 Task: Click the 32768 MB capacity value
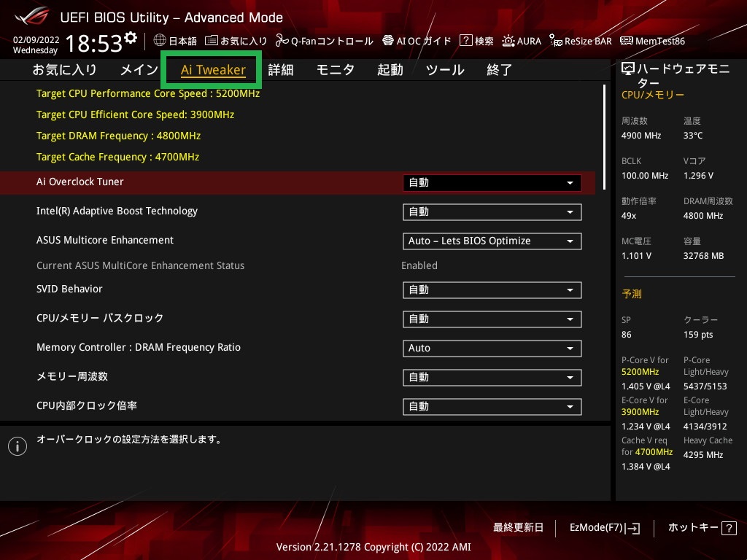click(704, 256)
